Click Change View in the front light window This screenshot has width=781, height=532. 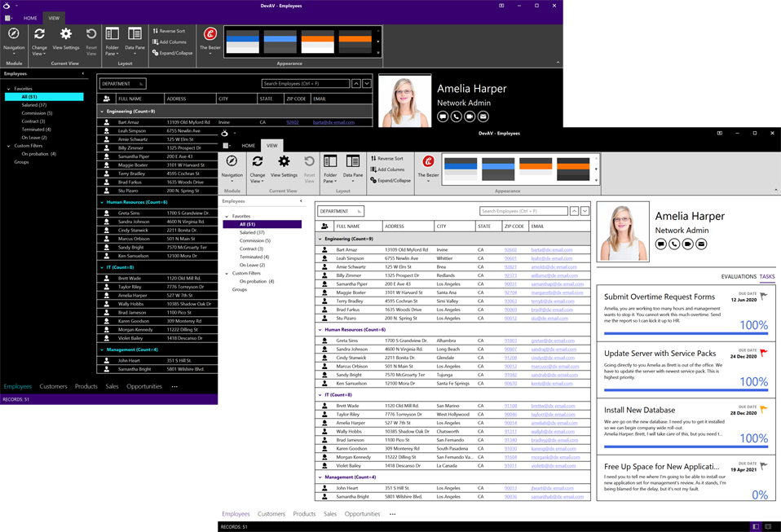coord(258,168)
